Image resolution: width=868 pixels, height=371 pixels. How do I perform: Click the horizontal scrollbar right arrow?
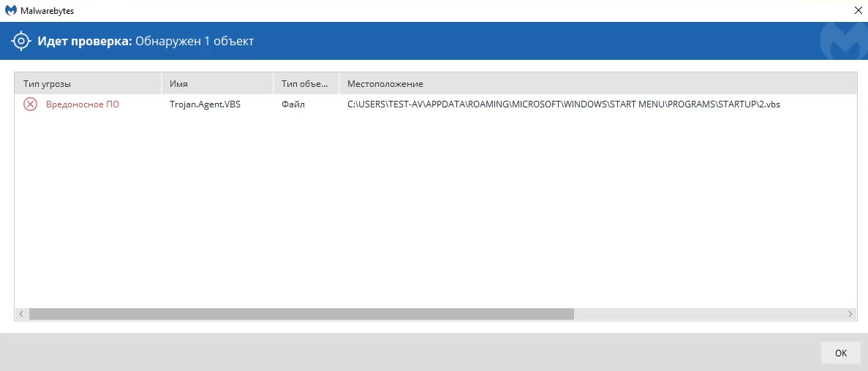[851, 314]
